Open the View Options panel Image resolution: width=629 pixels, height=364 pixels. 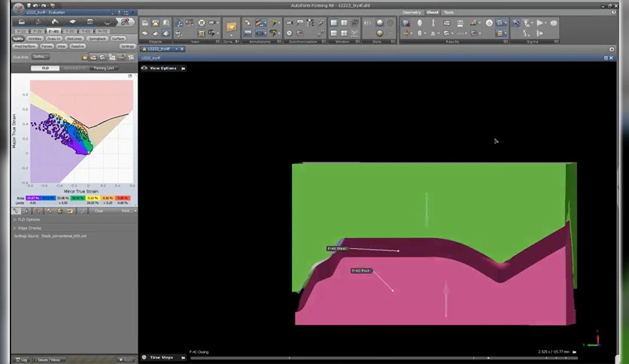coord(163,68)
